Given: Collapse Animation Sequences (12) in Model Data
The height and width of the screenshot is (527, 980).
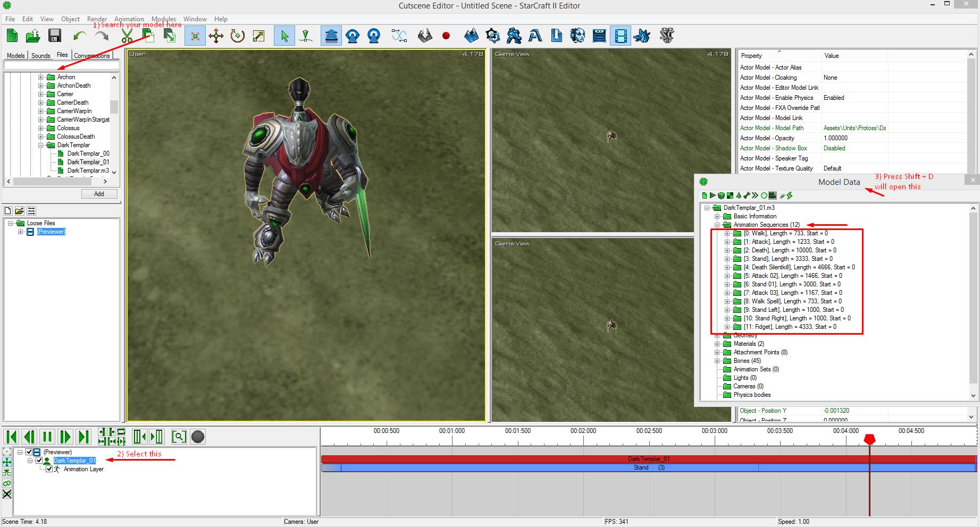Looking at the screenshot, I should tap(717, 225).
